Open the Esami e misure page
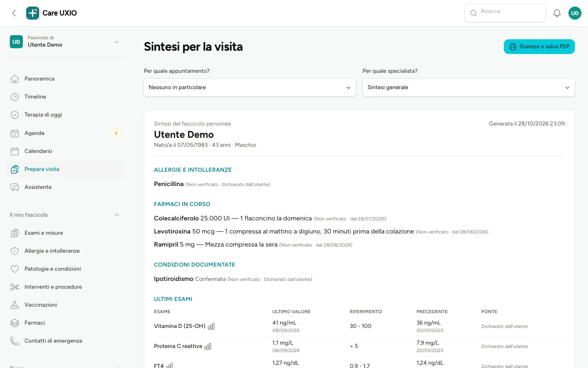This screenshot has width=588, height=368. click(x=65, y=233)
